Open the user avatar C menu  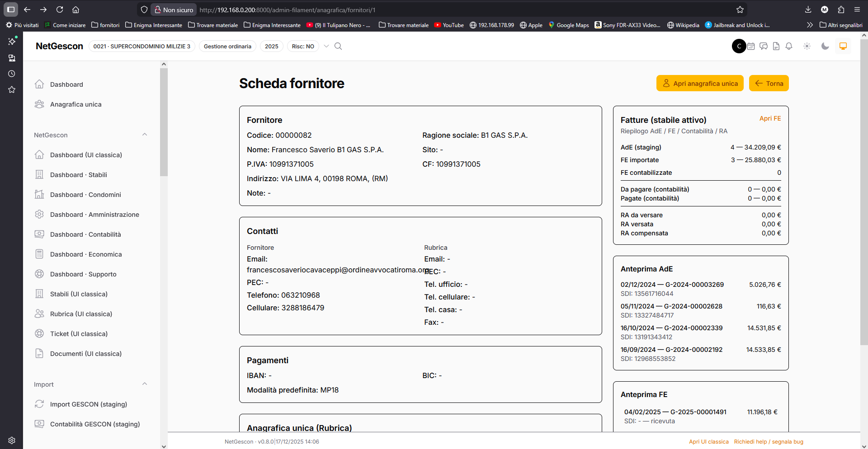739,46
